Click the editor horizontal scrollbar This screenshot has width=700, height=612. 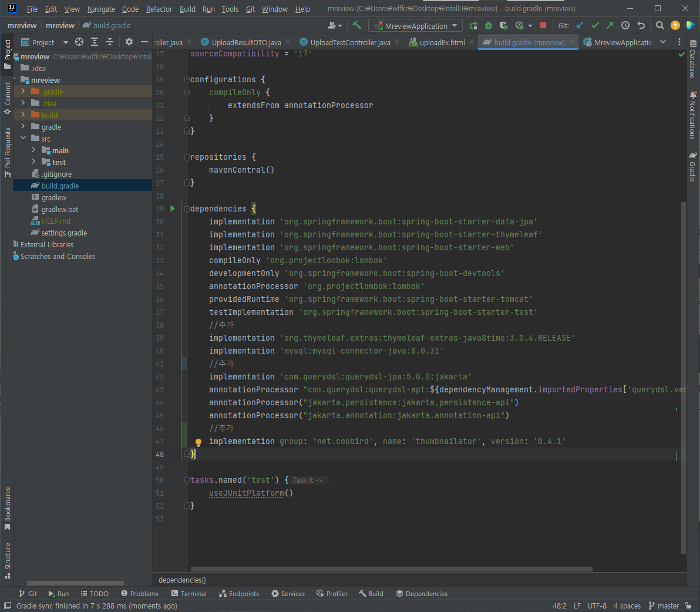tap(391, 569)
